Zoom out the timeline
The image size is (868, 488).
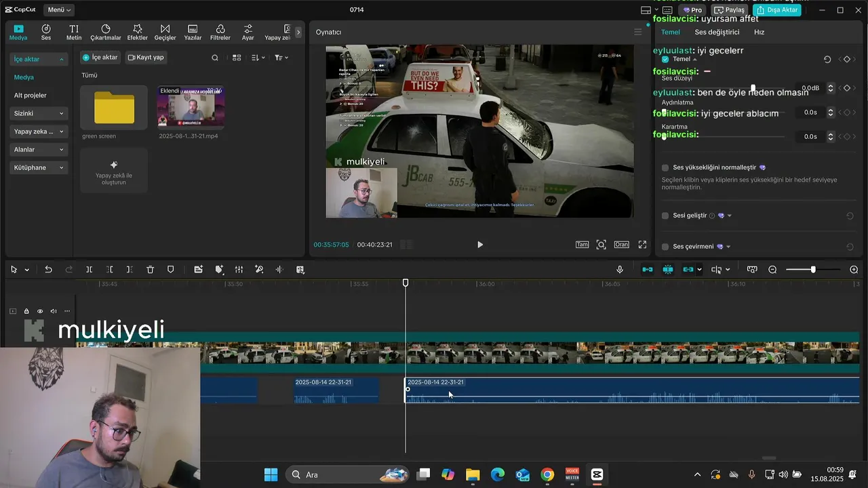pos(772,270)
